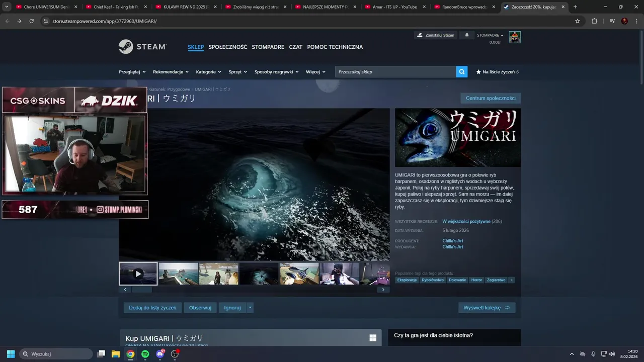Screen dimensions: 644x362
Task: Click the STOMPADRE profile avatar
Action: point(515,37)
